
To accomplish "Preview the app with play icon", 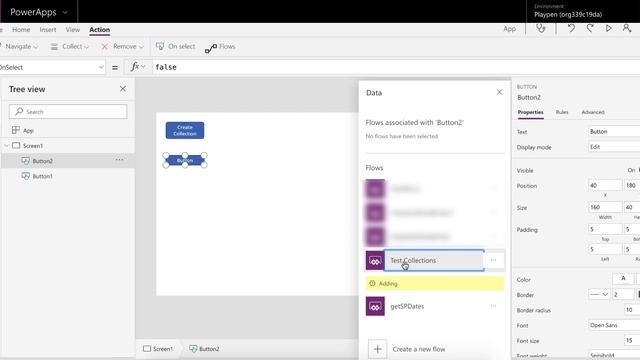I will tap(609, 29).
